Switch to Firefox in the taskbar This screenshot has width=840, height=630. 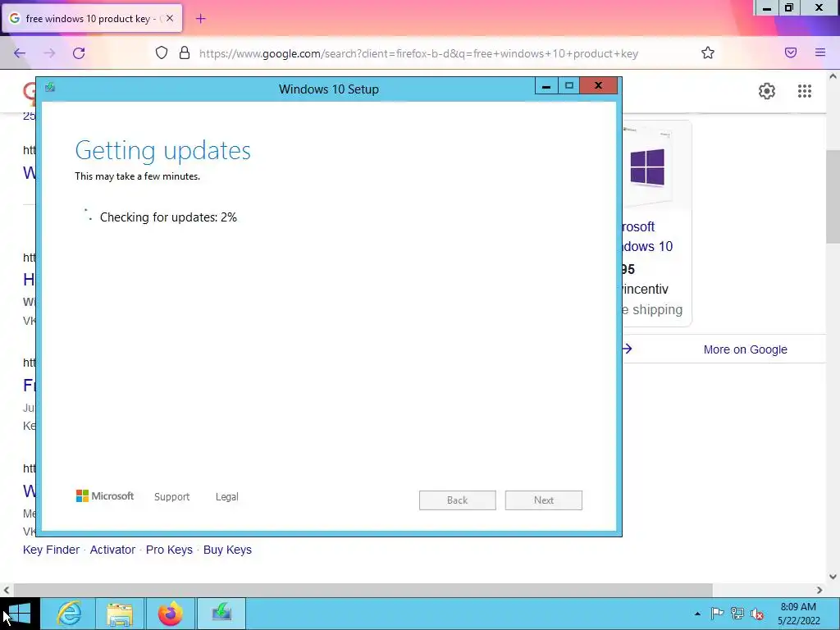[171, 614]
